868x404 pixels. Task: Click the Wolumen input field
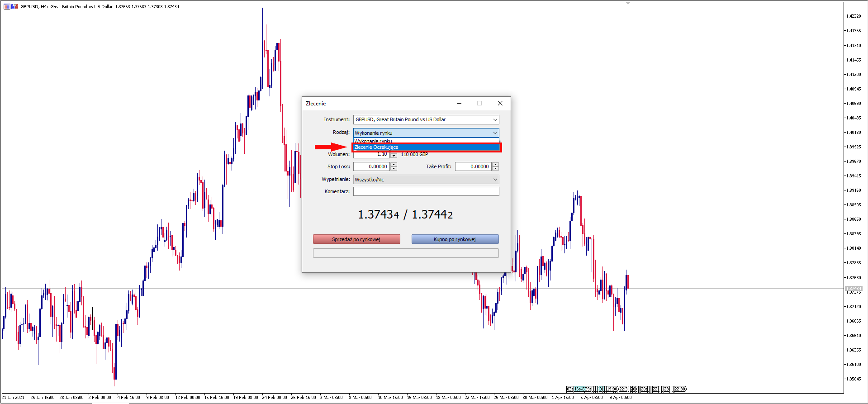(371, 155)
